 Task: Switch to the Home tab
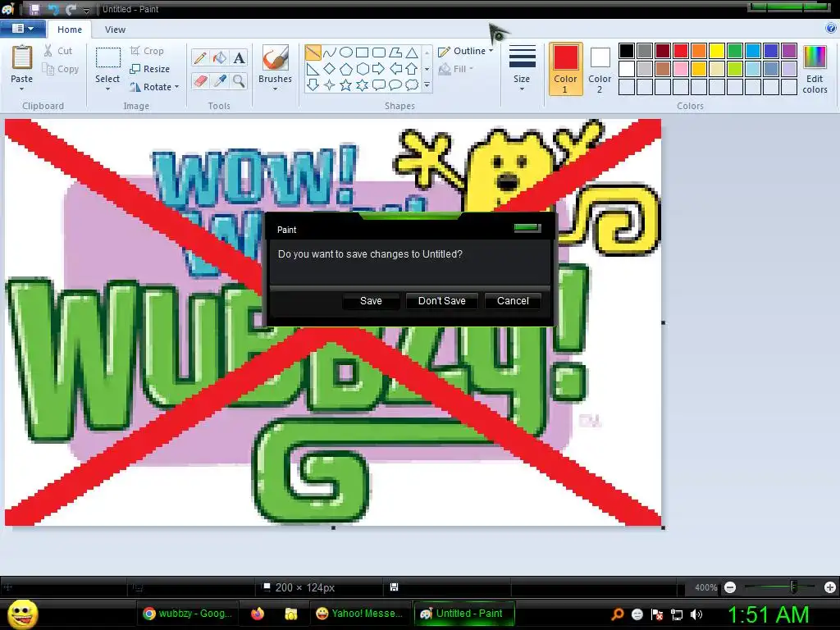[x=70, y=30]
